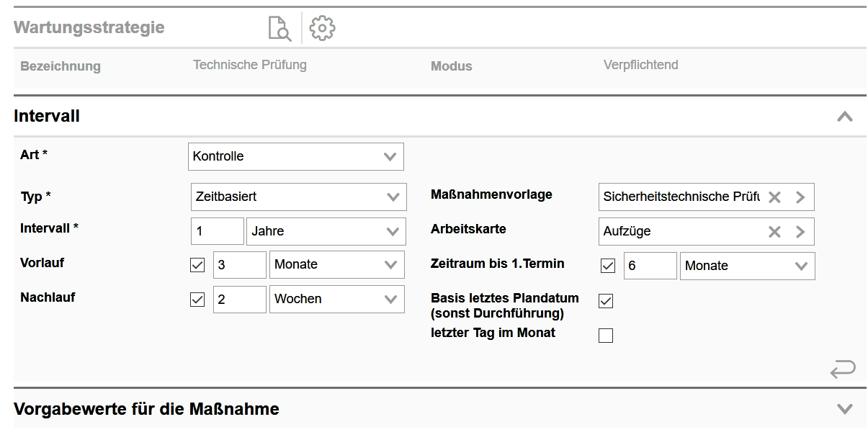The width and height of the screenshot is (868, 440).
Task: Uncheck Basis letztes Plandatum checkbox
Action: (606, 301)
